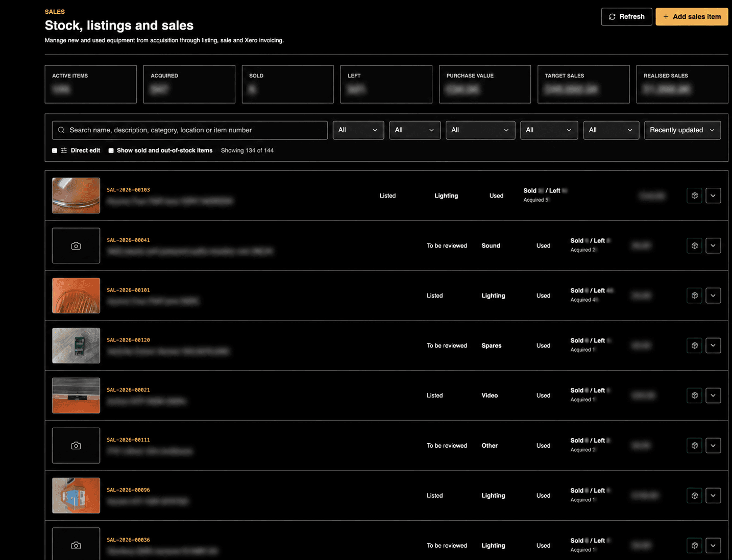
Task: Click the camera placeholder for SAL-2026-00036
Action: 76,544
